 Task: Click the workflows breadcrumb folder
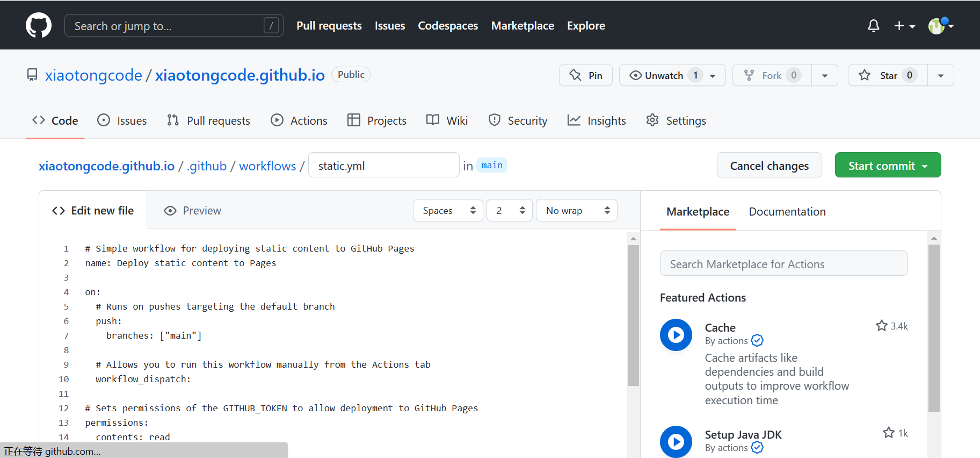tap(267, 166)
